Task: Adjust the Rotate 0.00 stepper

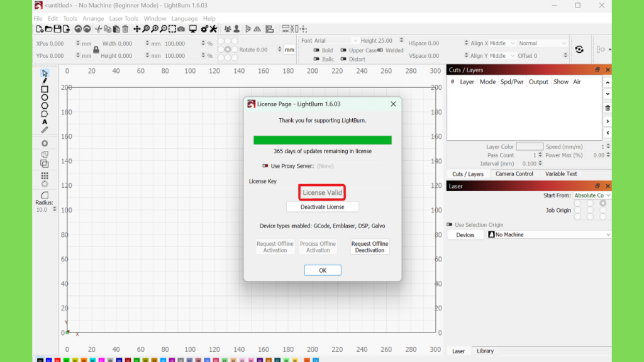Action: pos(279,50)
